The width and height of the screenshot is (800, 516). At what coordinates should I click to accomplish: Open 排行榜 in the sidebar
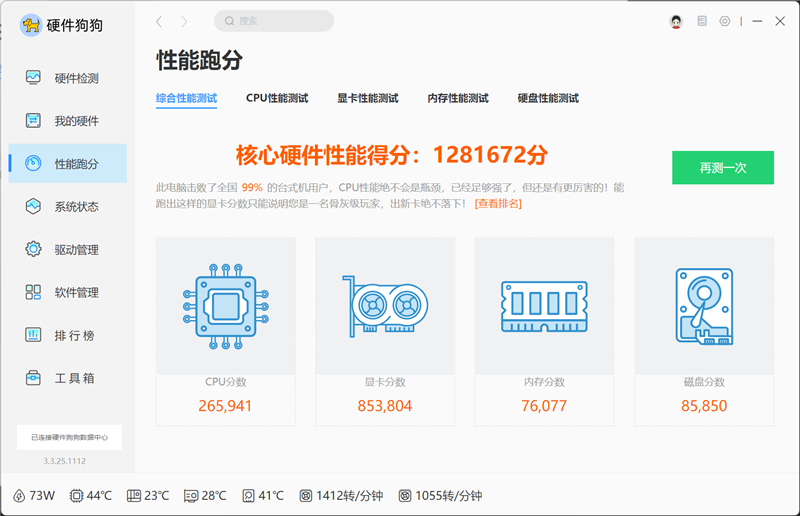pos(67,335)
